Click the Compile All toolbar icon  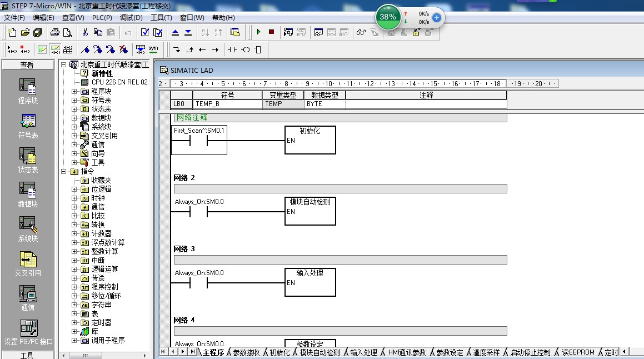[x=158, y=32]
